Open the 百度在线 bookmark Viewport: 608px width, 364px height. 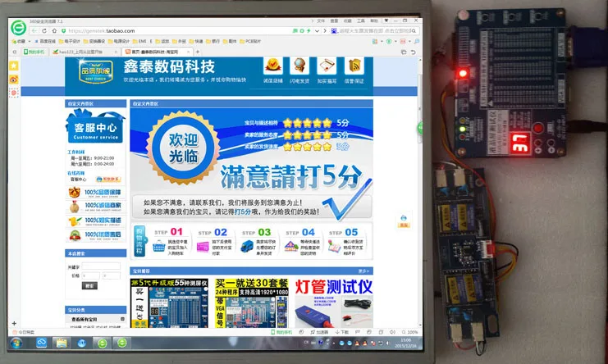tap(45, 41)
